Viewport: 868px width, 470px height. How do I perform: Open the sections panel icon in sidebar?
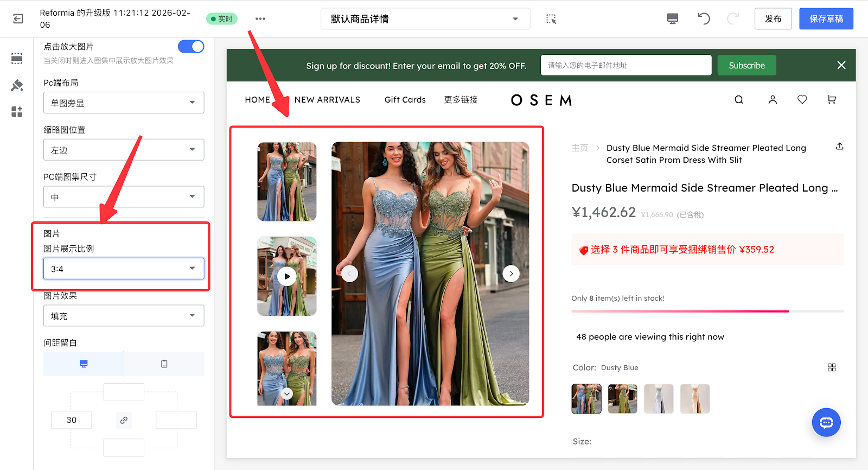17,59
